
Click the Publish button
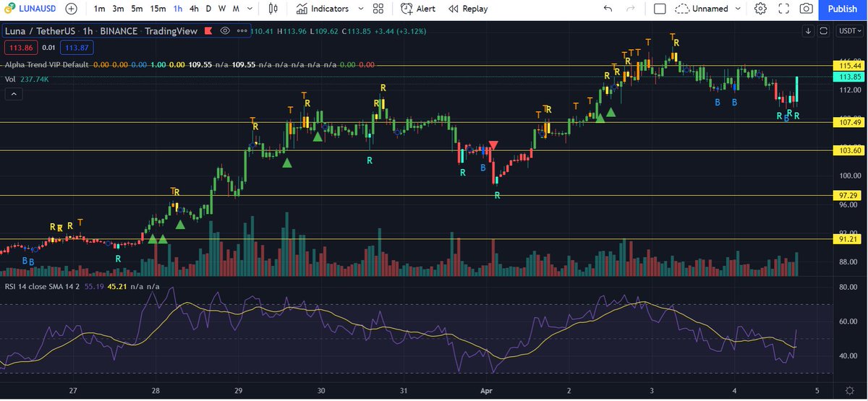click(842, 9)
